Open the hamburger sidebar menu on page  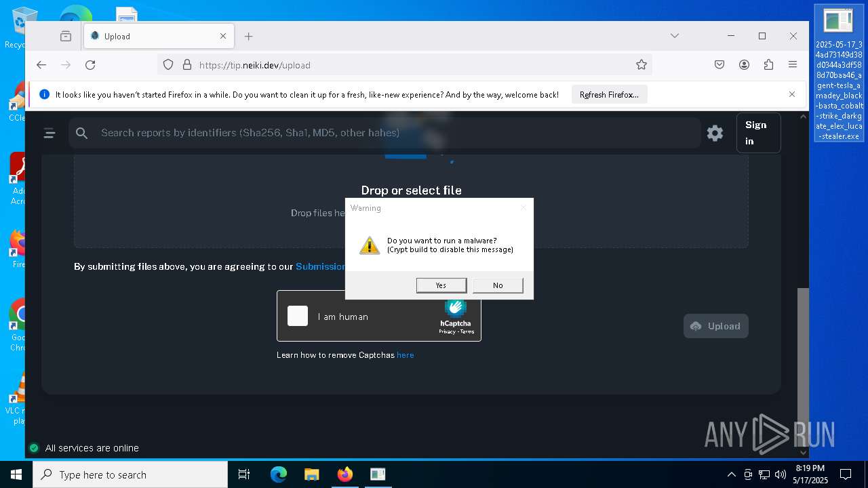tap(50, 133)
